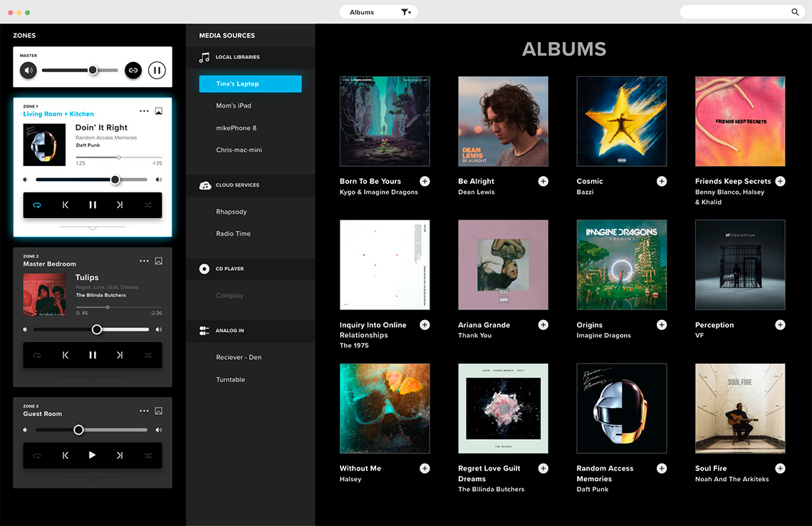Toggle the Master zone link button

click(x=133, y=70)
